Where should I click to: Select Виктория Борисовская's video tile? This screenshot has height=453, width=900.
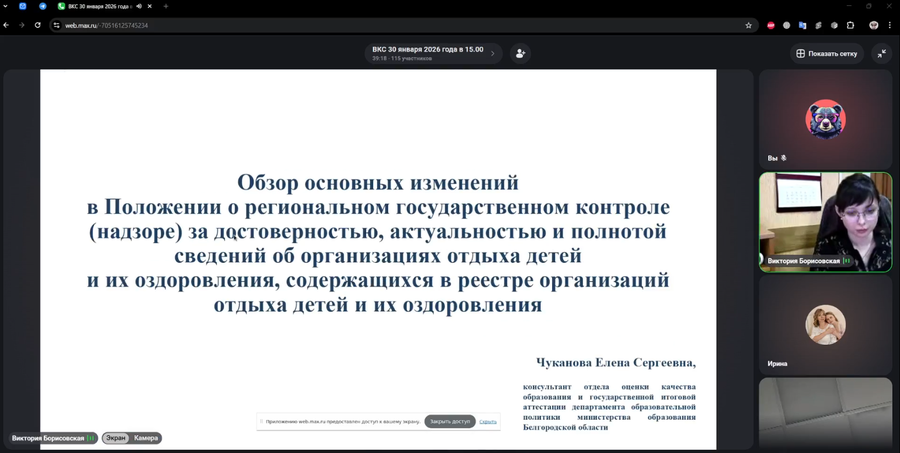click(825, 221)
